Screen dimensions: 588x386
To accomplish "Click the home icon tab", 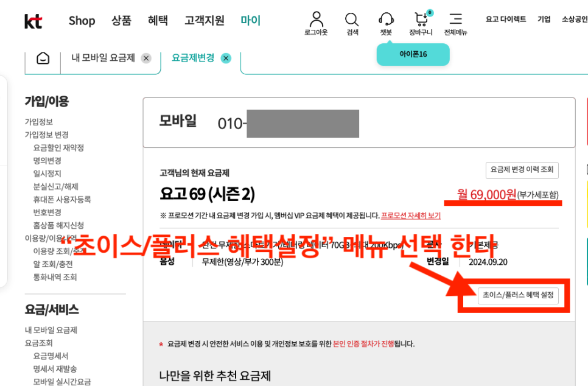I will click(x=43, y=58).
